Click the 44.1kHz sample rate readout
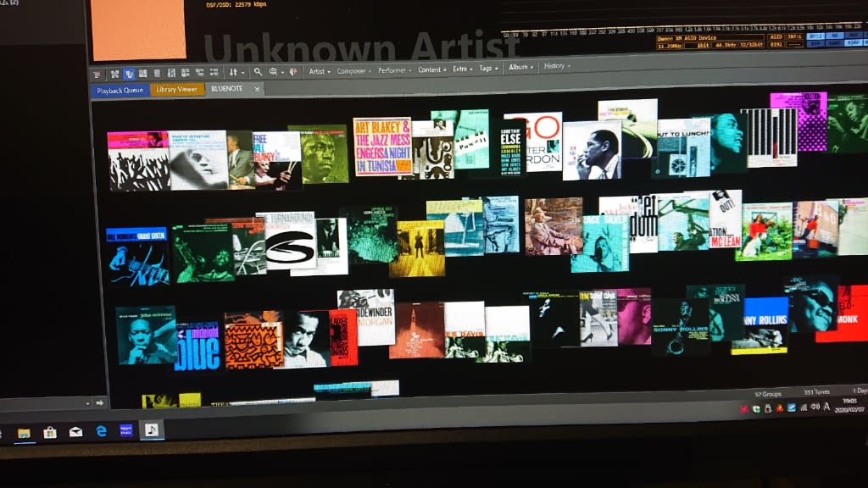 726,45
